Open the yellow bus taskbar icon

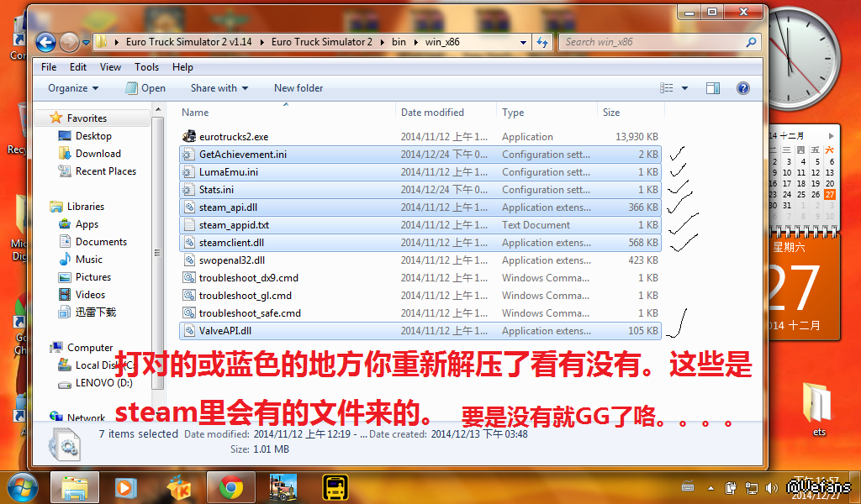(x=335, y=487)
